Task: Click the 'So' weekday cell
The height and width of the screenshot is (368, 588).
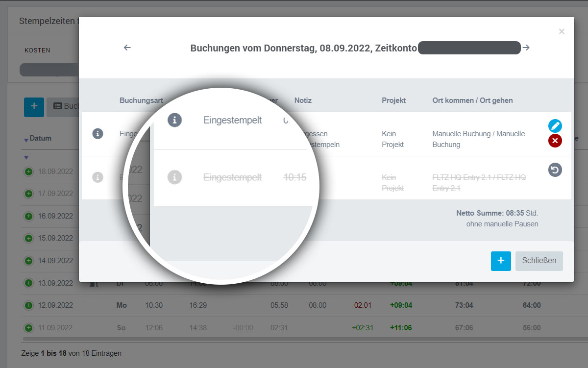Action: (121, 328)
